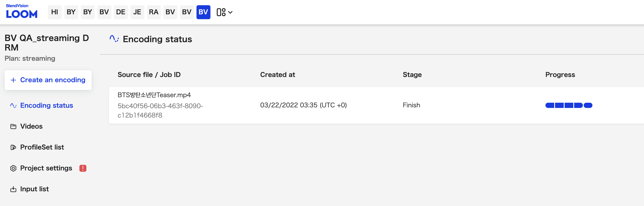The height and width of the screenshot is (206, 644).
Task: Click the highlighted blue BV project avatar
Action: click(x=203, y=12)
